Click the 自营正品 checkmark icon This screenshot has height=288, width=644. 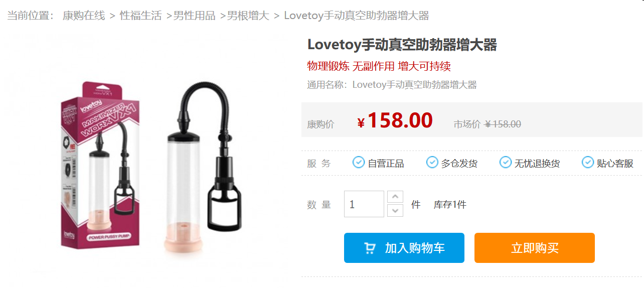359,163
